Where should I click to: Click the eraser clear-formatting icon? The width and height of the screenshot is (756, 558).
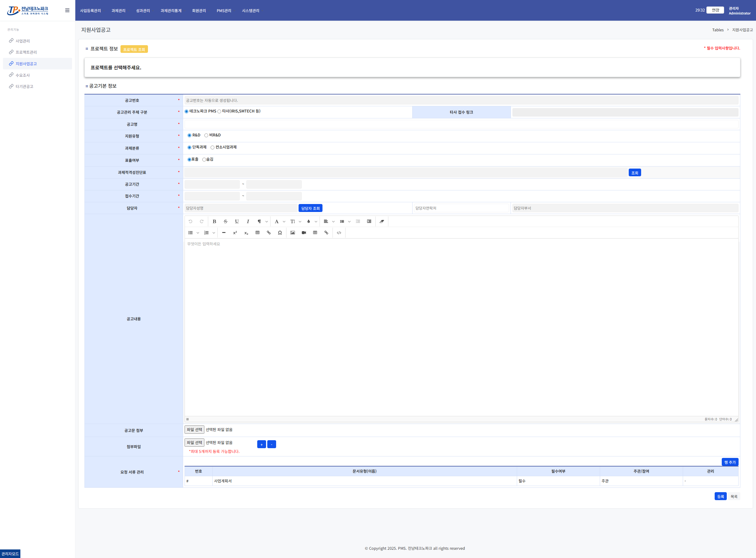pyautogui.click(x=382, y=222)
